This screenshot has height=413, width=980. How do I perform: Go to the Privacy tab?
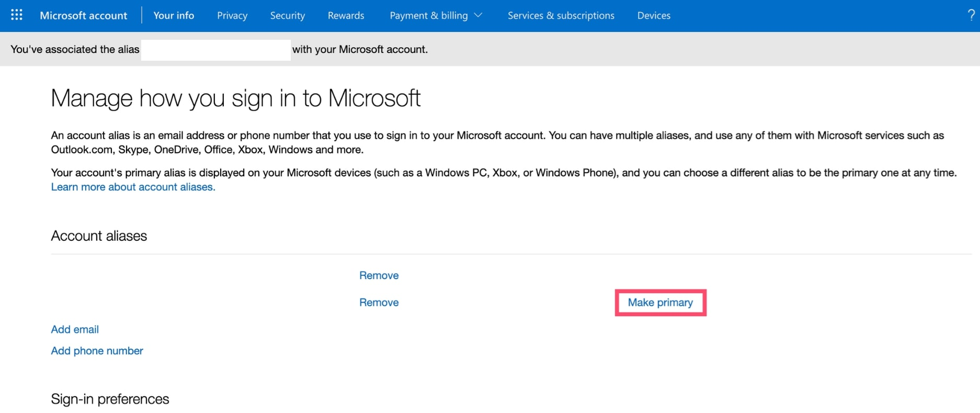pyautogui.click(x=232, y=16)
